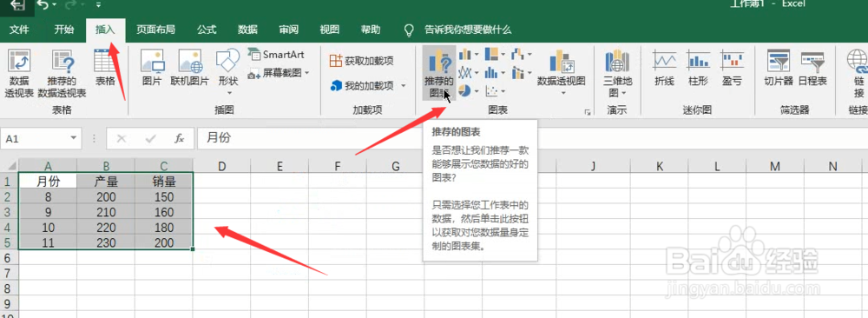This screenshot has width=868, height=318.
Task: Insert a Column sparkline (柱形)
Action: [699, 68]
